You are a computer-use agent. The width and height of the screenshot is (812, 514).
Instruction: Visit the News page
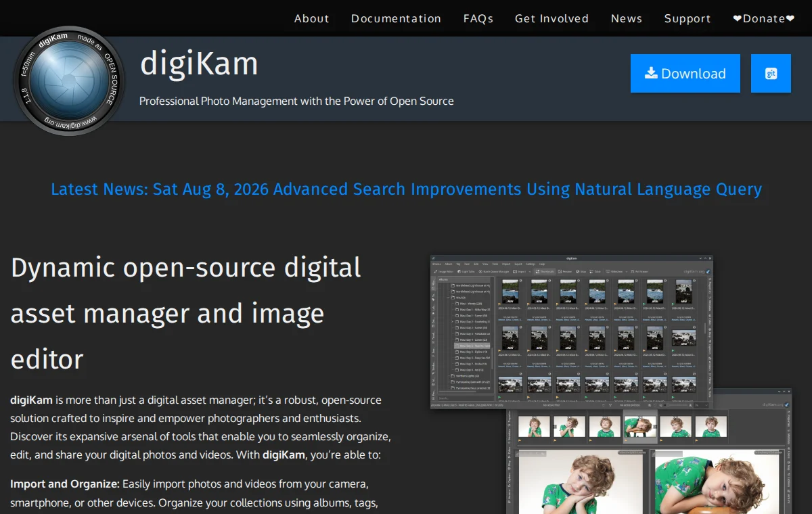point(626,18)
